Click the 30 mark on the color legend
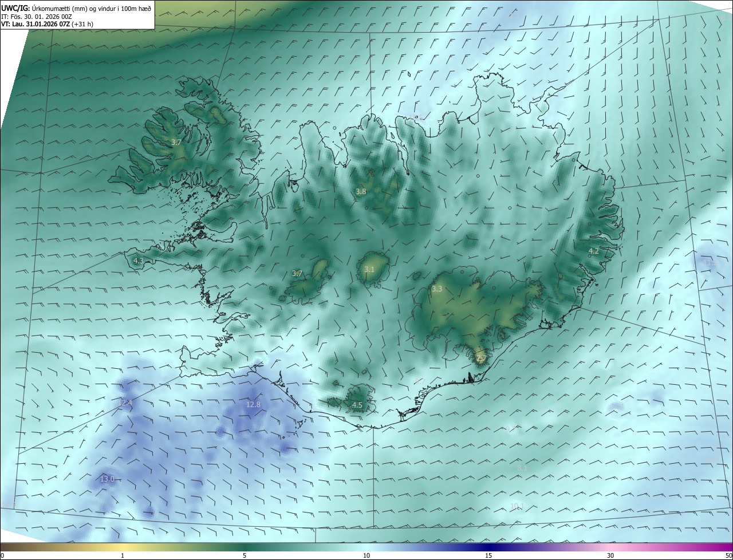Image resolution: width=733 pixels, height=560 pixels. tap(610, 555)
